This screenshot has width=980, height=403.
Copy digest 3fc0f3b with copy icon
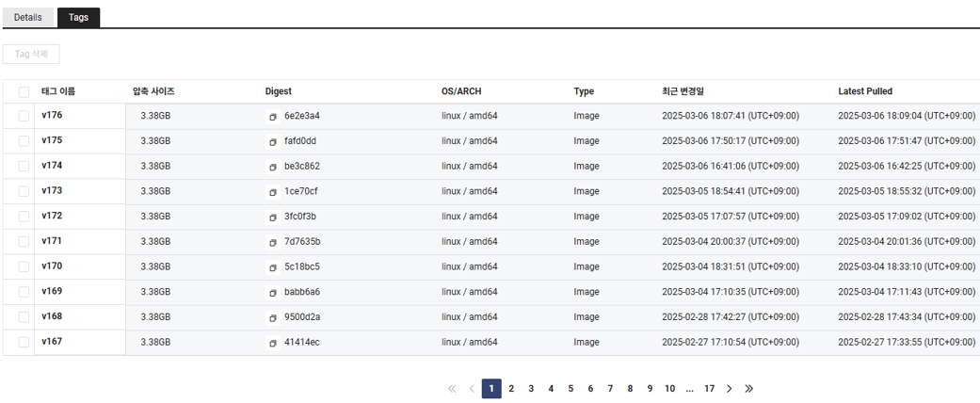272,217
